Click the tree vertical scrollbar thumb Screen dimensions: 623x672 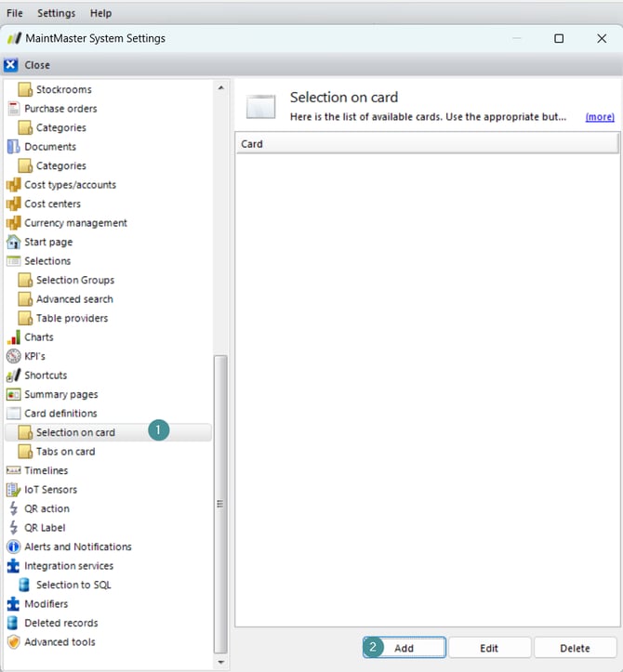(x=220, y=504)
